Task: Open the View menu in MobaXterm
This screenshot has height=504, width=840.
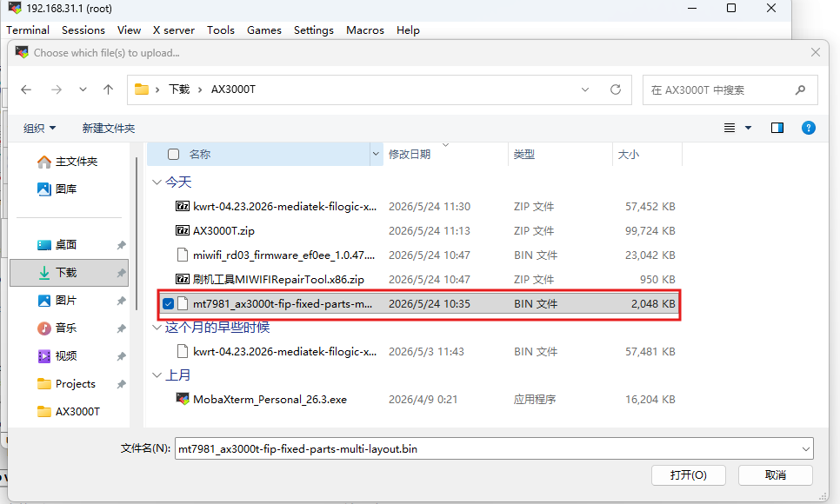Action: coord(129,30)
